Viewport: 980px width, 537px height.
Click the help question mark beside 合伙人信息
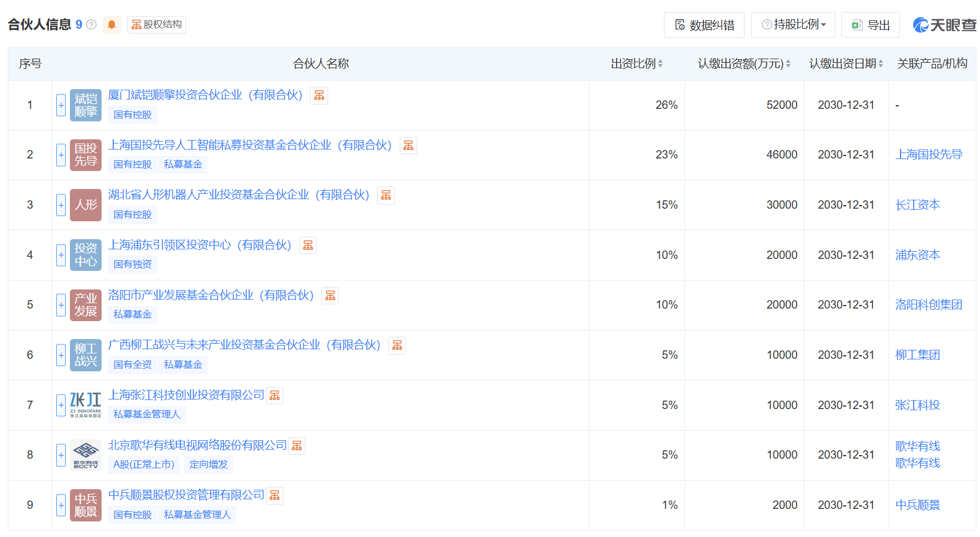coord(91,25)
